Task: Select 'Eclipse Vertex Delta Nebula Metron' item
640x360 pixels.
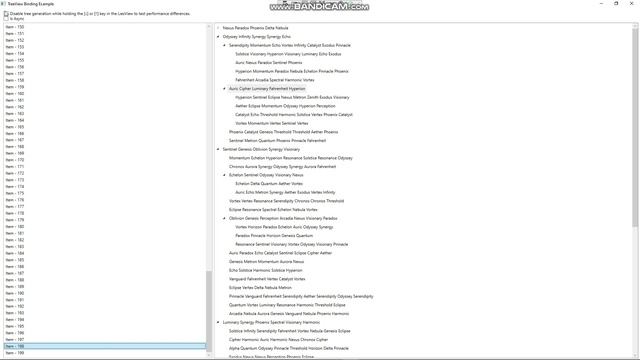Action: (260, 288)
